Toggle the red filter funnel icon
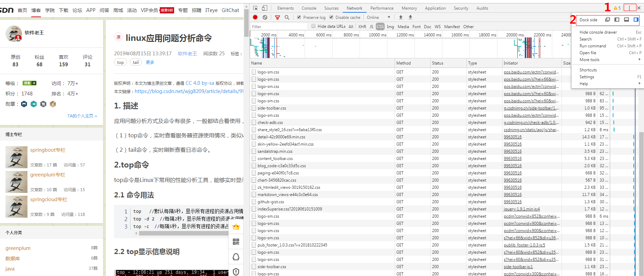Viewport: 644px width, 276px height. pos(278,17)
